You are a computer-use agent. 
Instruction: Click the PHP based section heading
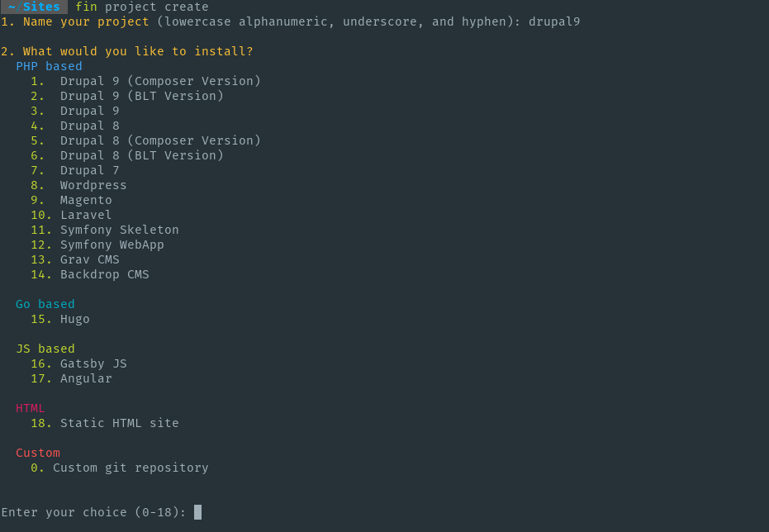(x=49, y=66)
